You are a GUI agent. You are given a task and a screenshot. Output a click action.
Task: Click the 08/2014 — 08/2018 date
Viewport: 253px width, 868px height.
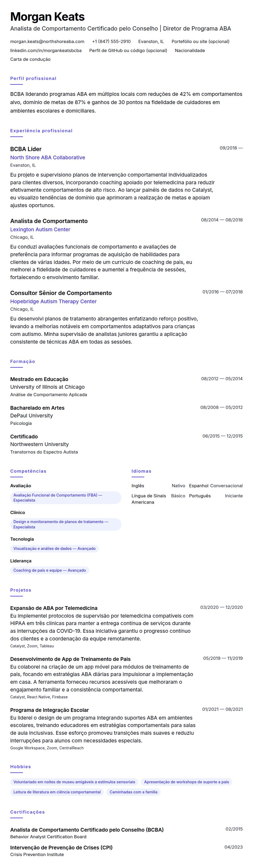coord(222,220)
